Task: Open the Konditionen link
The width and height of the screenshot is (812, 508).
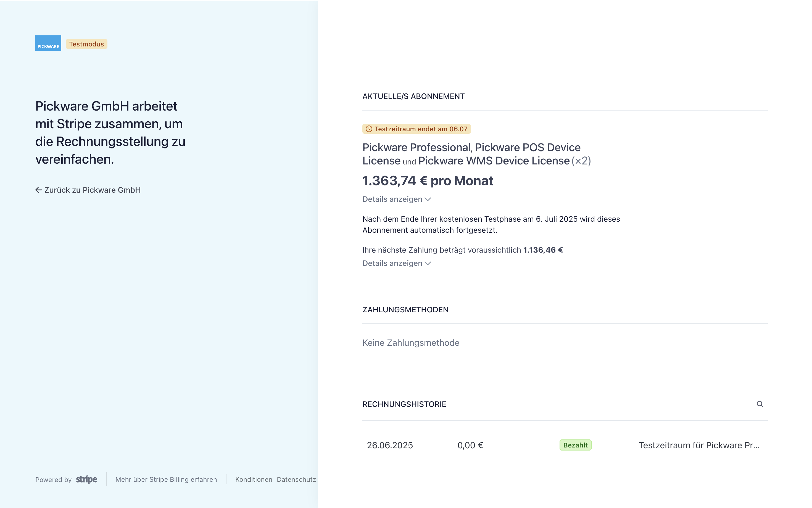Action: [254, 480]
